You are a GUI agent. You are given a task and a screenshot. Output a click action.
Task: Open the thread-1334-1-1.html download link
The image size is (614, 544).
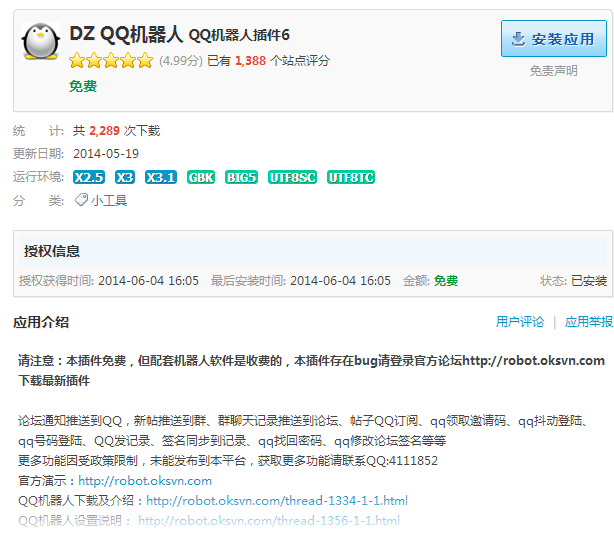(x=277, y=501)
